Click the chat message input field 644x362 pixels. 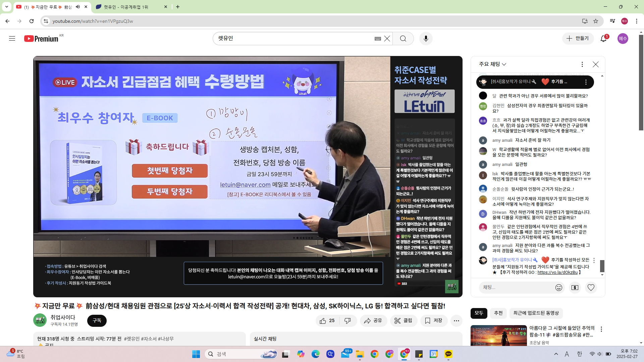click(517, 288)
